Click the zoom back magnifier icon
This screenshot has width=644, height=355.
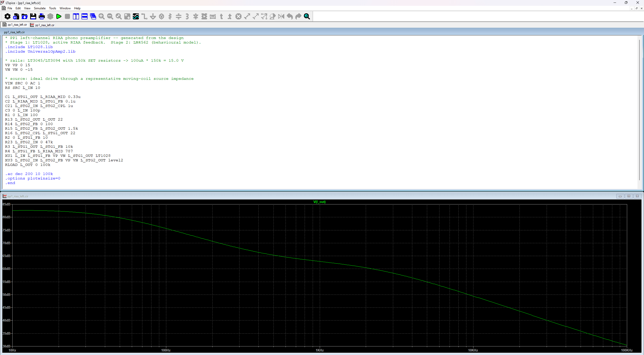(119, 17)
